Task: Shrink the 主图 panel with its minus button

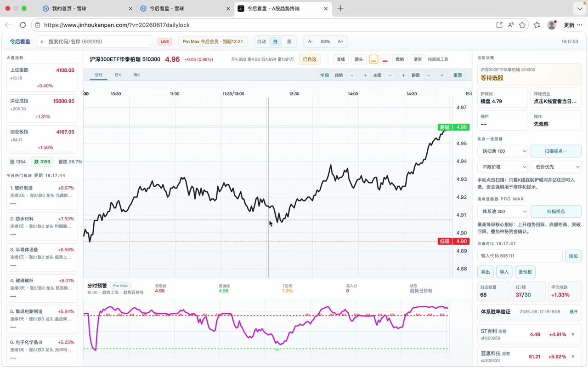Action: (390, 75)
